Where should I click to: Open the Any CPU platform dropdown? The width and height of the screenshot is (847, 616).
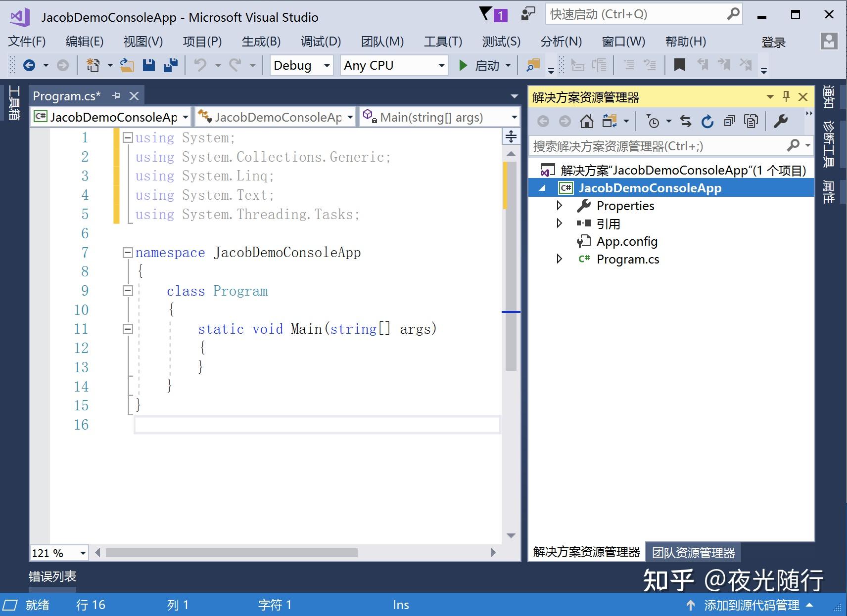394,65
